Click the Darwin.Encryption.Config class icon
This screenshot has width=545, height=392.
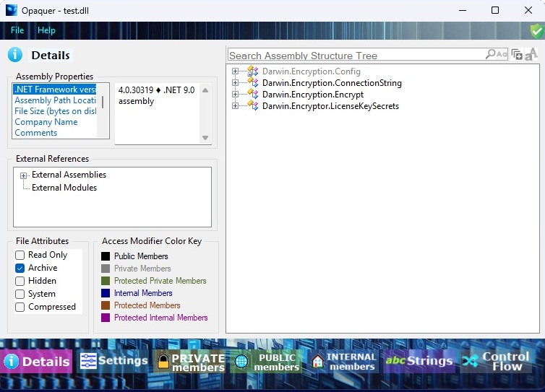click(253, 71)
